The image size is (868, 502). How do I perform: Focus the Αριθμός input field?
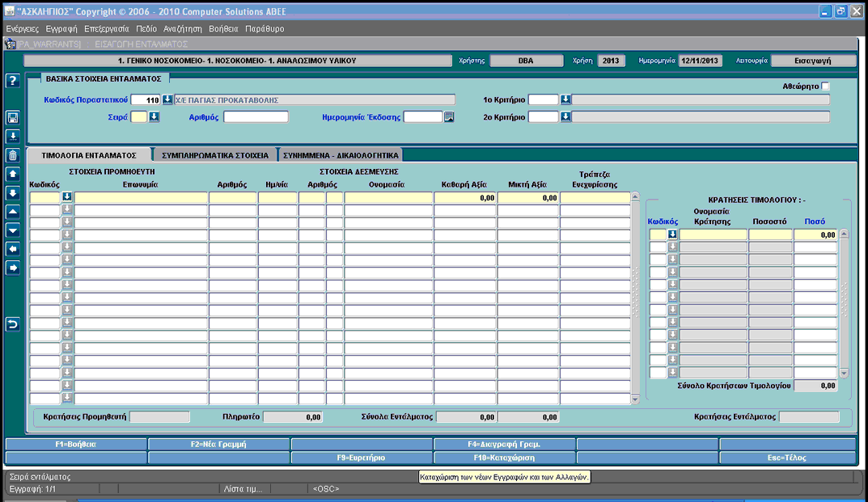[256, 116]
